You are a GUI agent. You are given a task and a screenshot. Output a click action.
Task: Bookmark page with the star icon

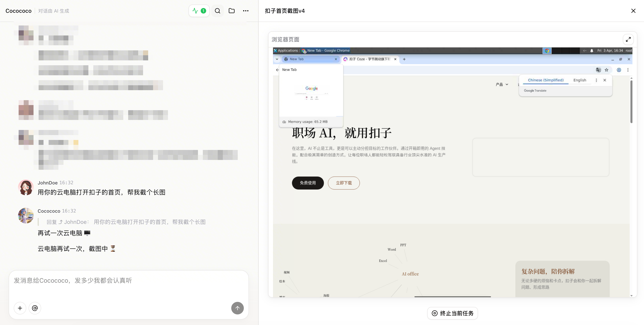(607, 70)
